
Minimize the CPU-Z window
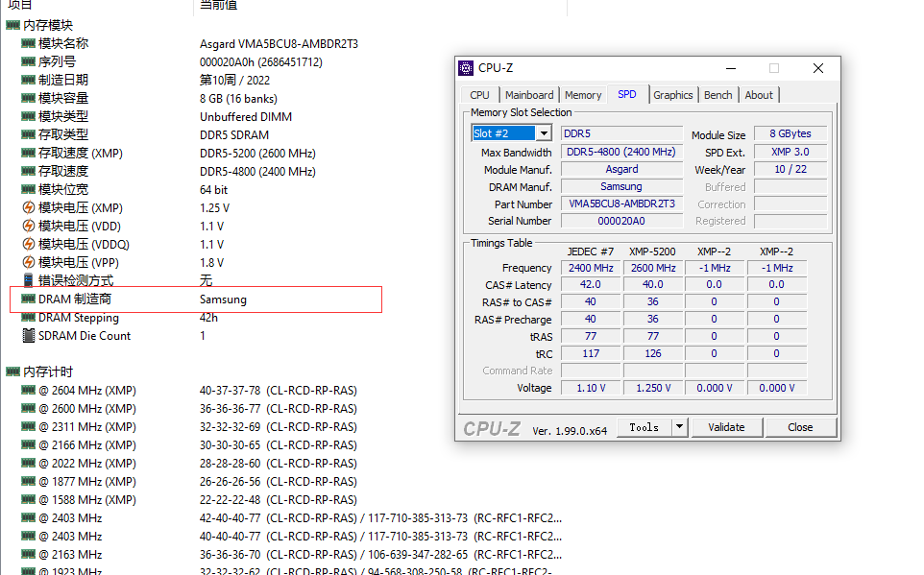(x=731, y=68)
